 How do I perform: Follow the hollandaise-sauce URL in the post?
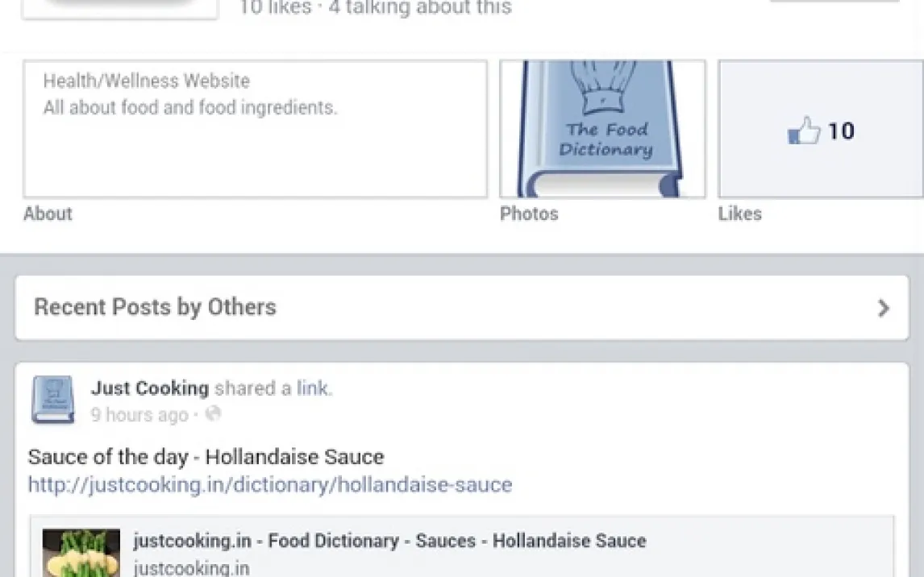(270, 484)
